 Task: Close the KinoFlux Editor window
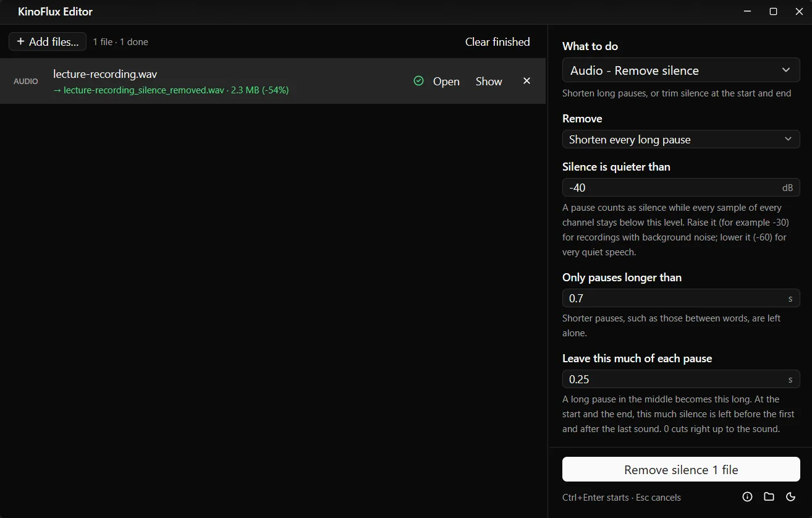[799, 12]
